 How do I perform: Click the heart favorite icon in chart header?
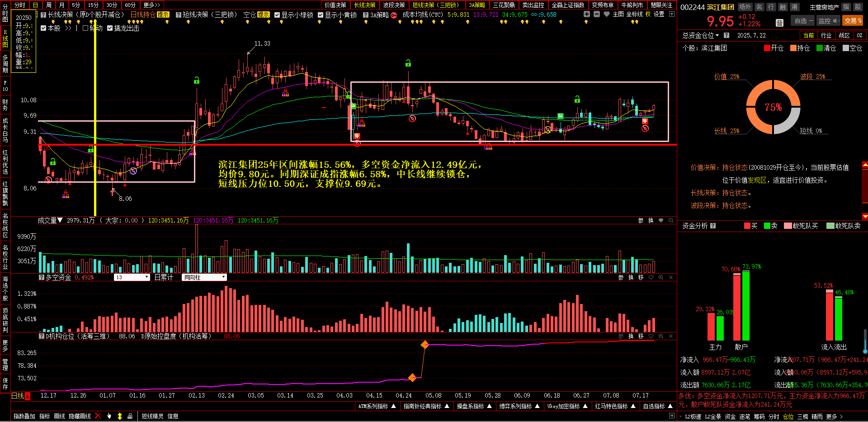tap(607, 14)
